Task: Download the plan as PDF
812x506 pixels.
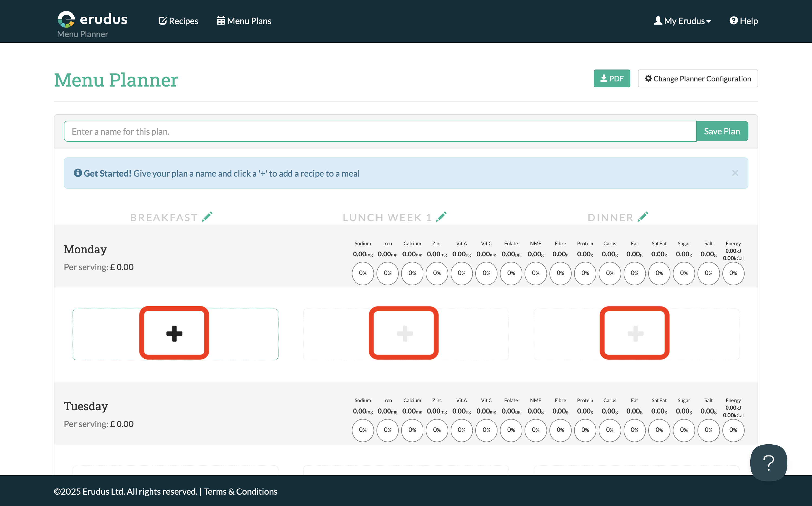Action: tap(612, 79)
